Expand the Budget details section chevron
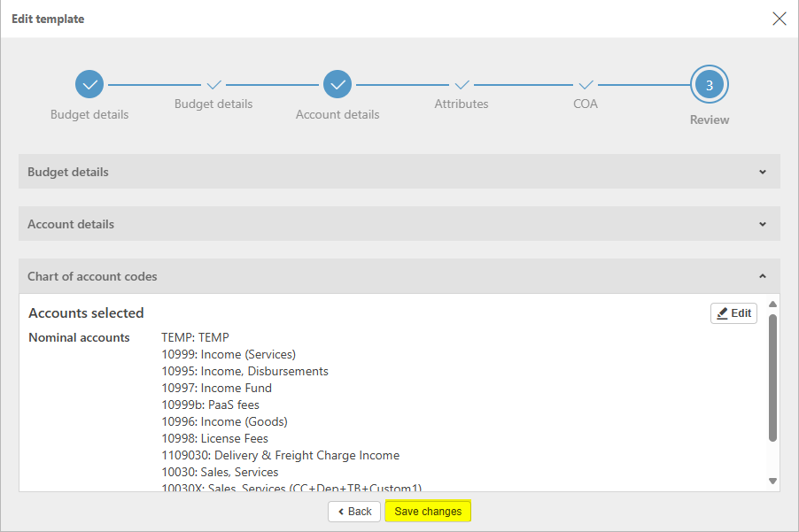 click(763, 172)
